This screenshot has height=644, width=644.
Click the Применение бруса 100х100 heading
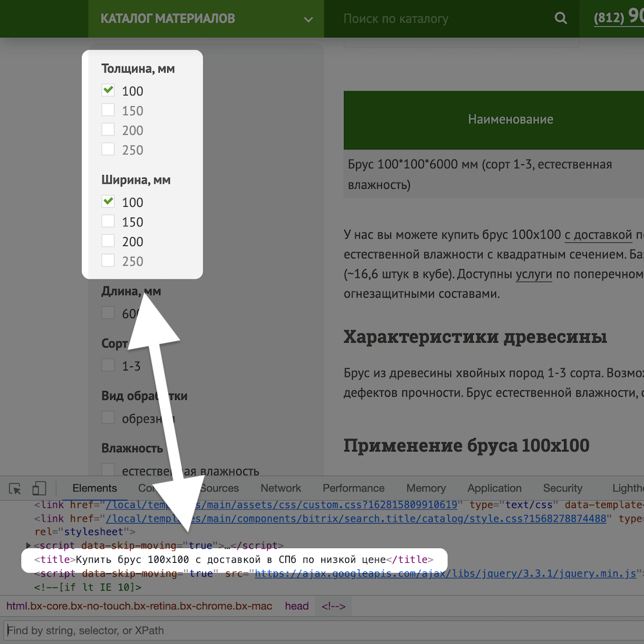tap(466, 446)
